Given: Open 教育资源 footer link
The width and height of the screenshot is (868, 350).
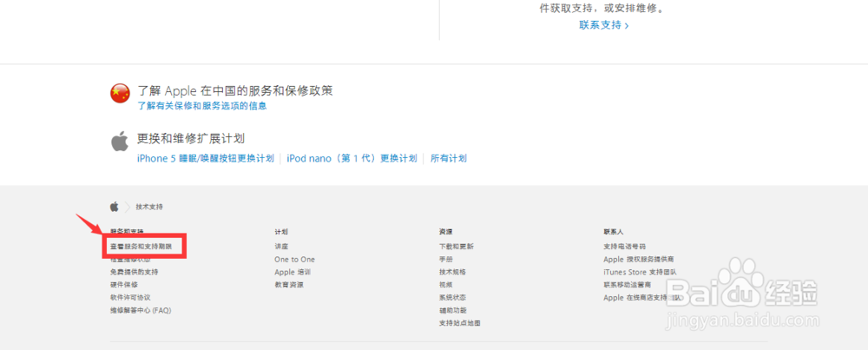Looking at the screenshot, I should (289, 285).
